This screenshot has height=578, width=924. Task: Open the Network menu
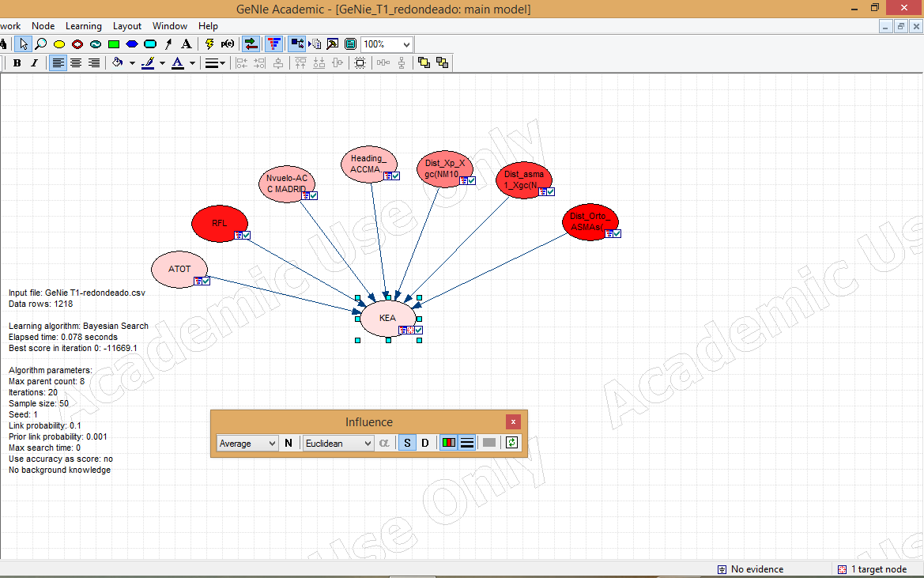pos(10,26)
